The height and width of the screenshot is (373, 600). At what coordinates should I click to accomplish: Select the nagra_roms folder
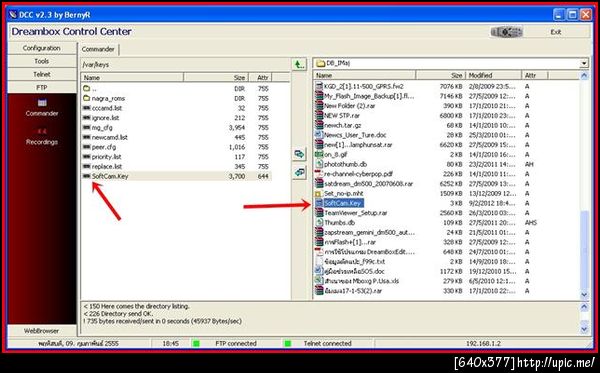coord(108,98)
